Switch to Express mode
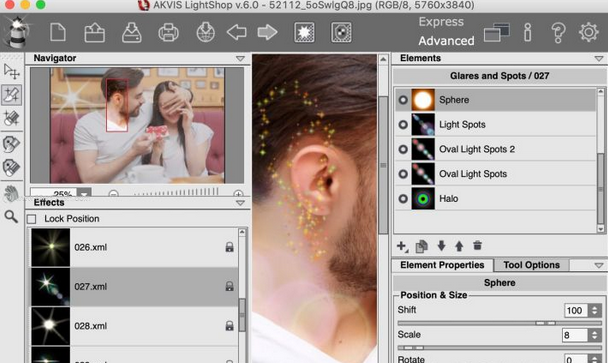This screenshot has width=608, height=363. [x=441, y=22]
